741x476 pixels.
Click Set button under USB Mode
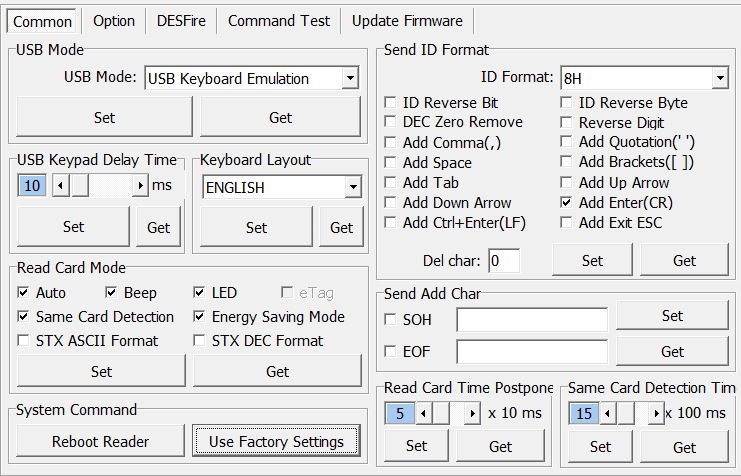click(105, 117)
